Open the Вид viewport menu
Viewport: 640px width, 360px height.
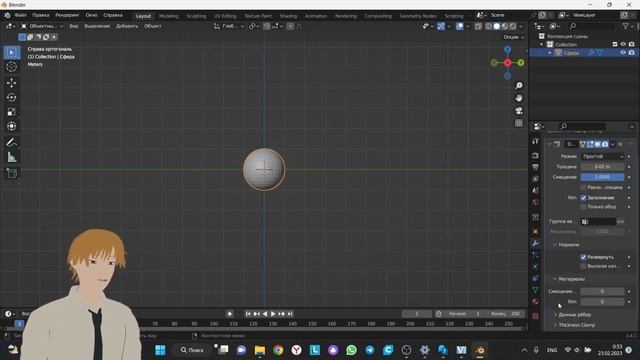point(73,26)
